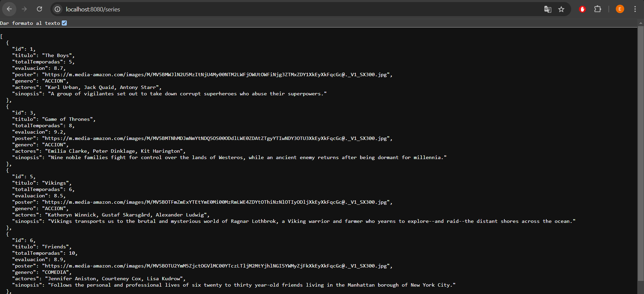The image size is (644, 294).
Task: Click the title "Vikings"
Action: tap(57, 183)
